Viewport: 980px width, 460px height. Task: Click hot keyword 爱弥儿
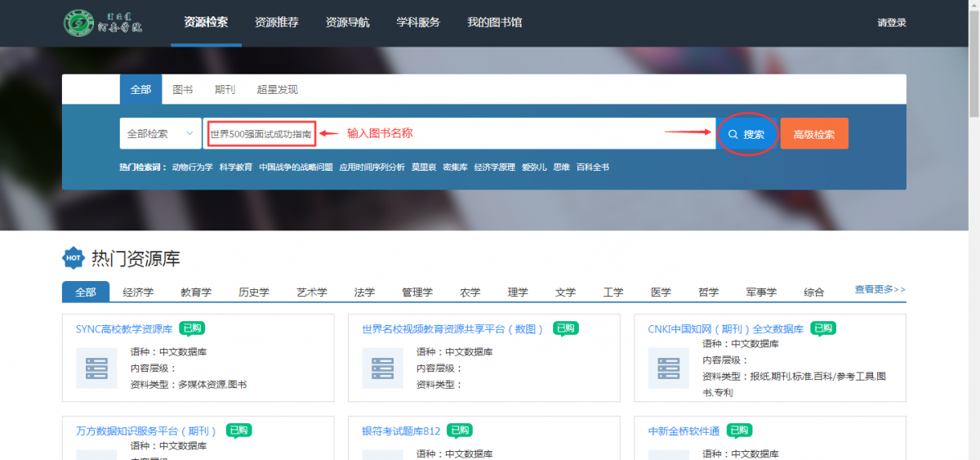click(x=534, y=167)
